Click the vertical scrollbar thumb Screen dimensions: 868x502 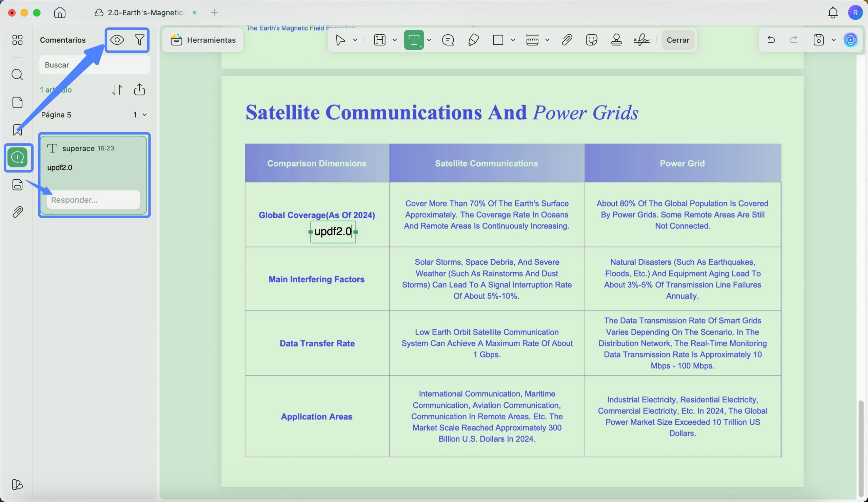[x=861, y=448]
